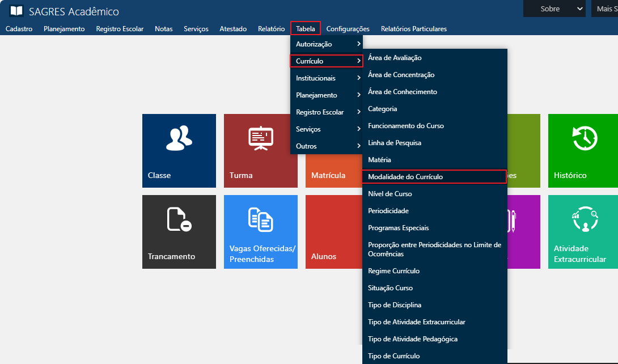
Task: Click the Vagas Oferecidas/Preenchidas documents icon
Action: [260, 219]
